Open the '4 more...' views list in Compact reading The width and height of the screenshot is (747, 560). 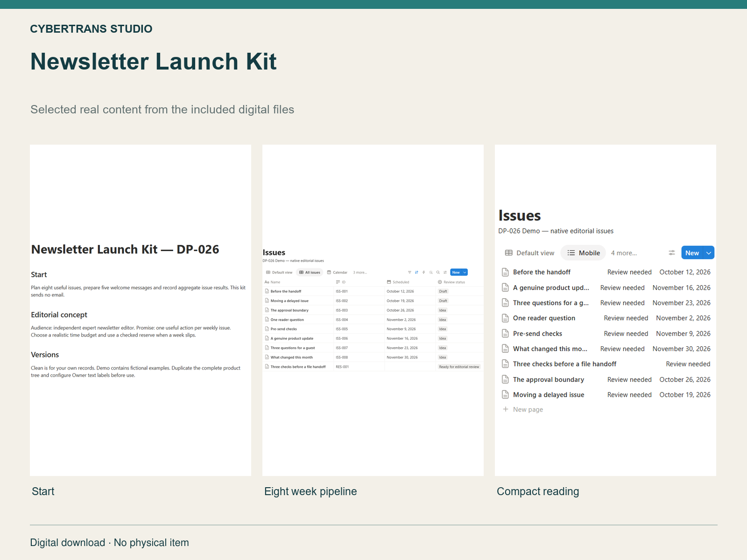[x=624, y=253]
